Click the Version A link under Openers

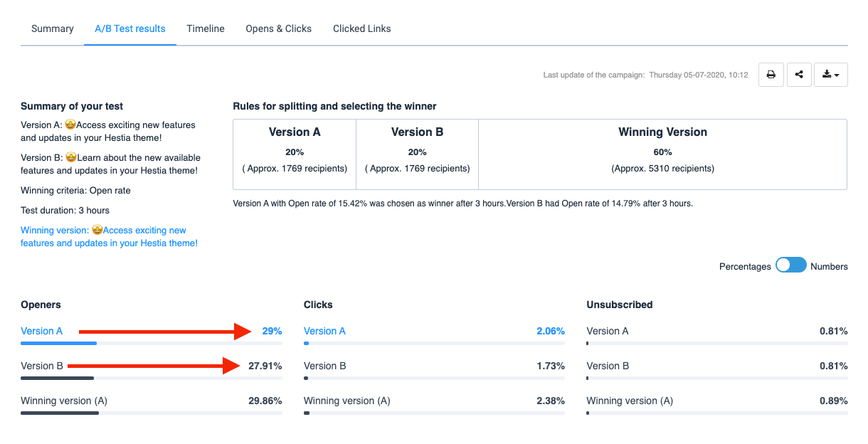pyautogui.click(x=42, y=331)
